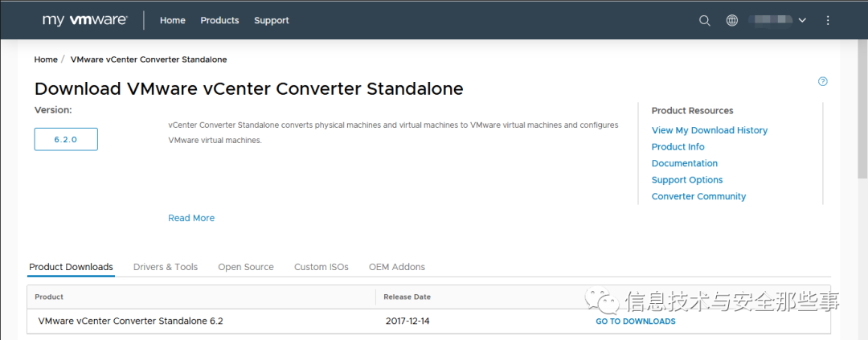Open the Product Info link
The width and height of the screenshot is (868, 340).
pyautogui.click(x=678, y=147)
